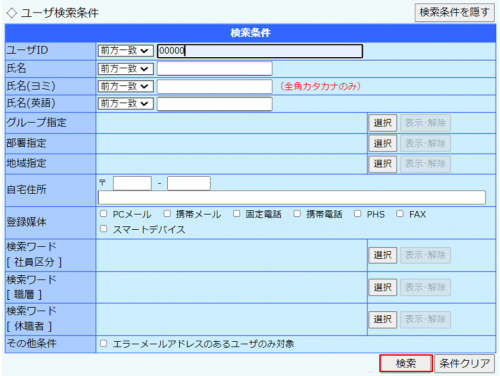The image size is (500, 376).
Task: Click 選択 button for グループ指定
Action: 383,123
